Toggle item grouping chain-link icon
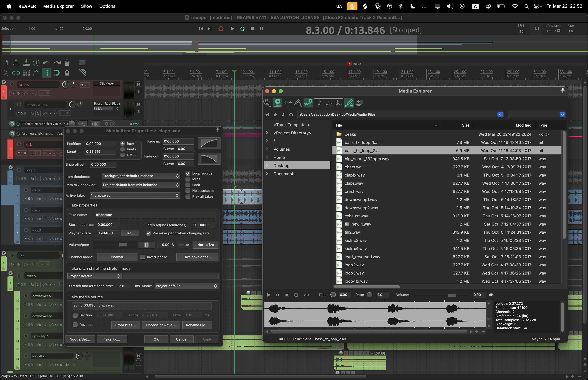The width and height of the screenshot is (588, 380). [x=16, y=73]
